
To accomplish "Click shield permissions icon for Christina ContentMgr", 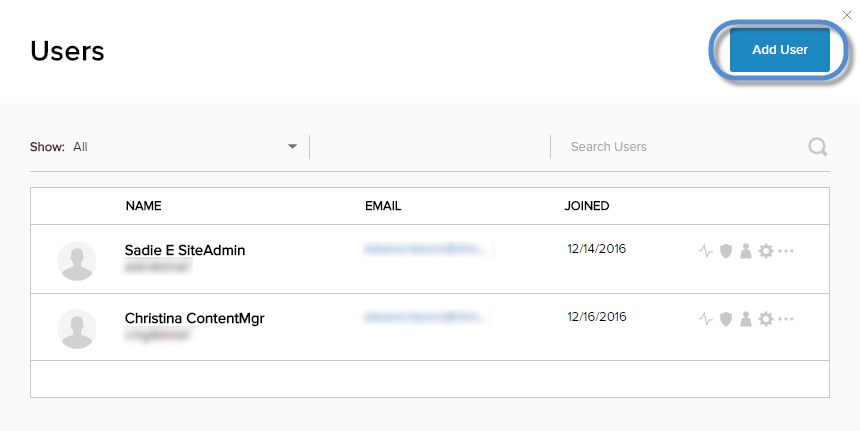I will [x=726, y=319].
